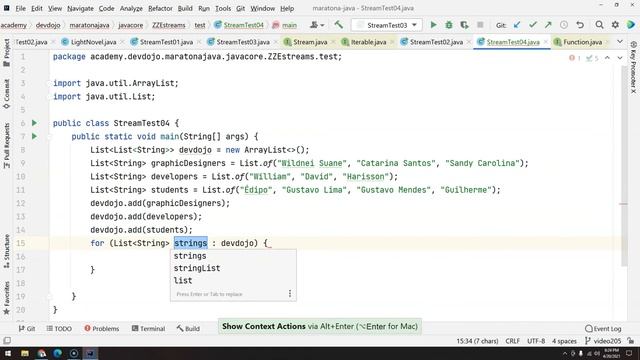
Task: Choose 'list' name suggestion
Action: coord(233,280)
